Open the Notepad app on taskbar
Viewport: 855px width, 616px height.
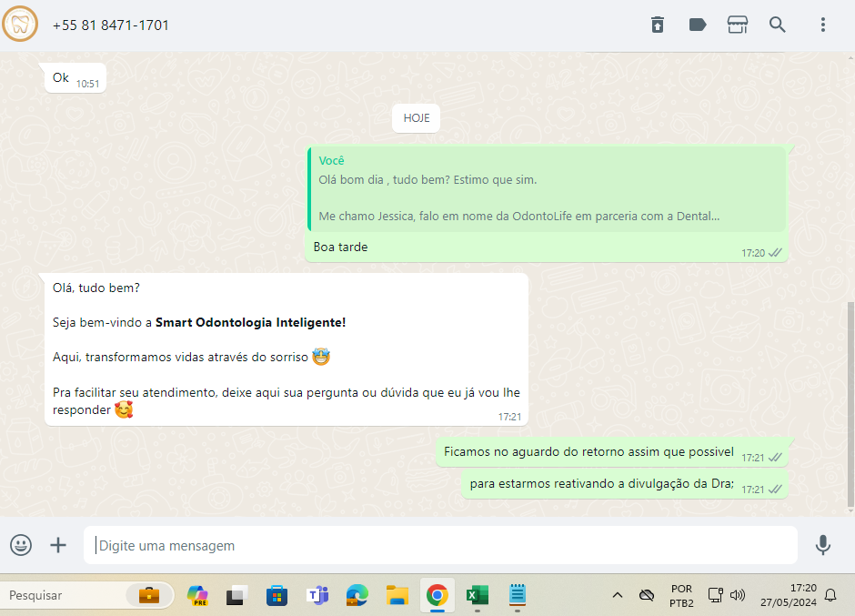click(x=517, y=595)
